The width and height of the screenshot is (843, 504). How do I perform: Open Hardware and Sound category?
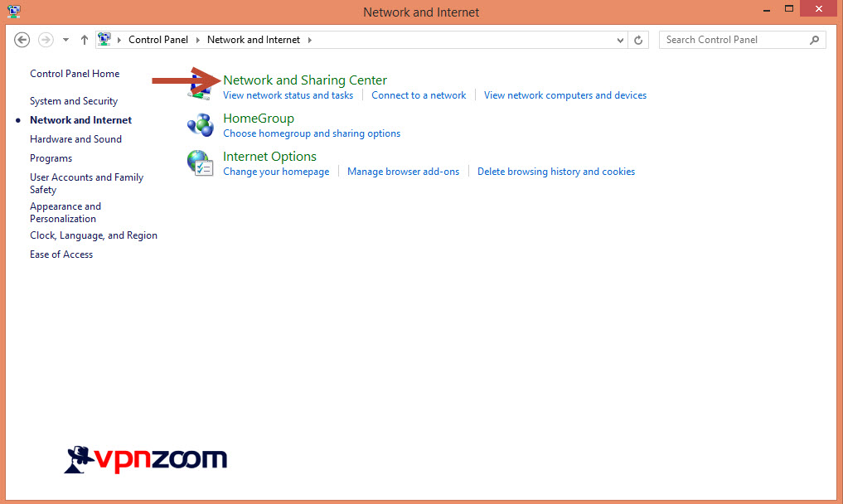click(75, 139)
